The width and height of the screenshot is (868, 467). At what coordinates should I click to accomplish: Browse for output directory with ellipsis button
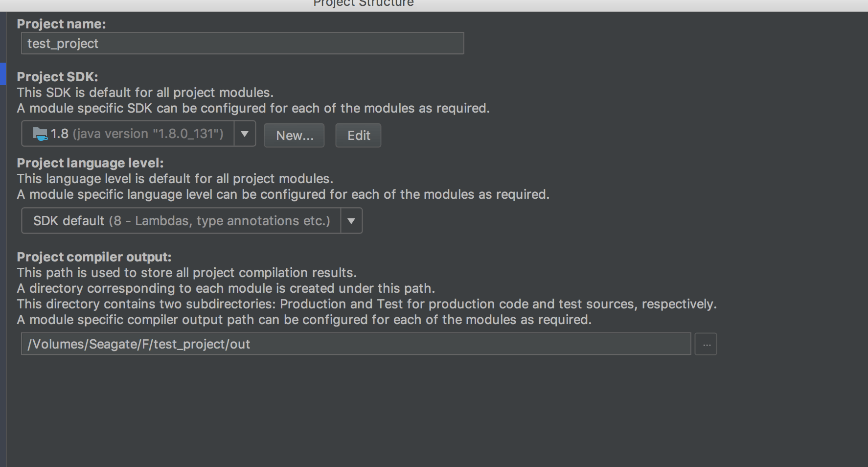click(x=706, y=344)
